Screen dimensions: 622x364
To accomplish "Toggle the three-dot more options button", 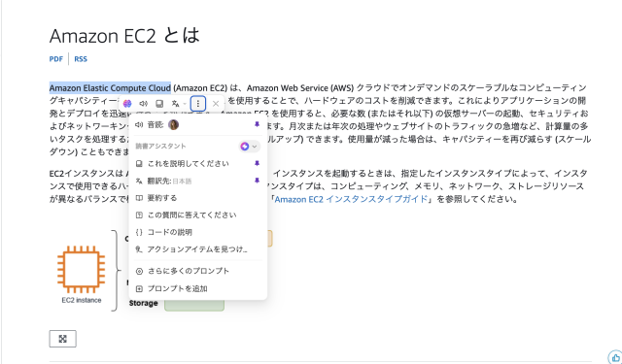I will (x=198, y=104).
